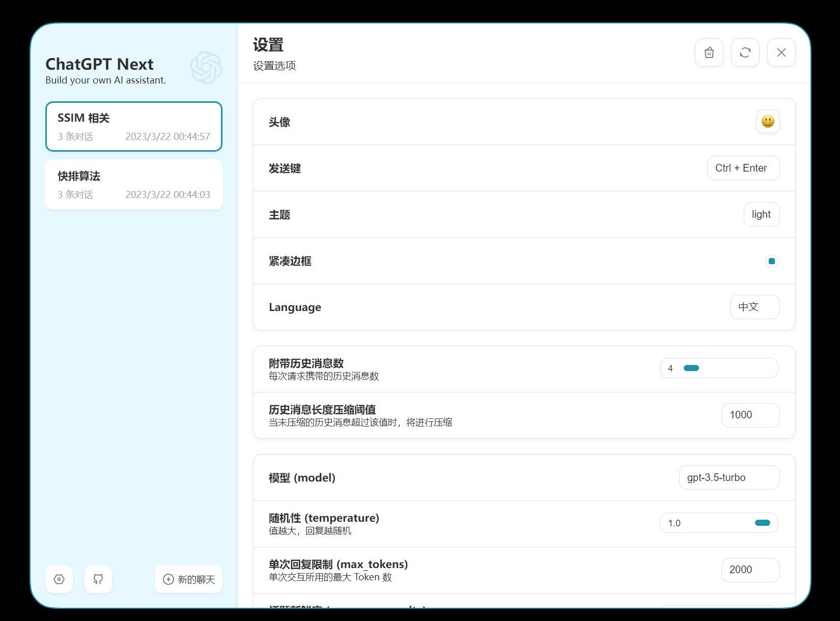The height and width of the screenshot is (621, 840).
Task: Click the 附带历史消息数 heading
Action: pos(306,363)
